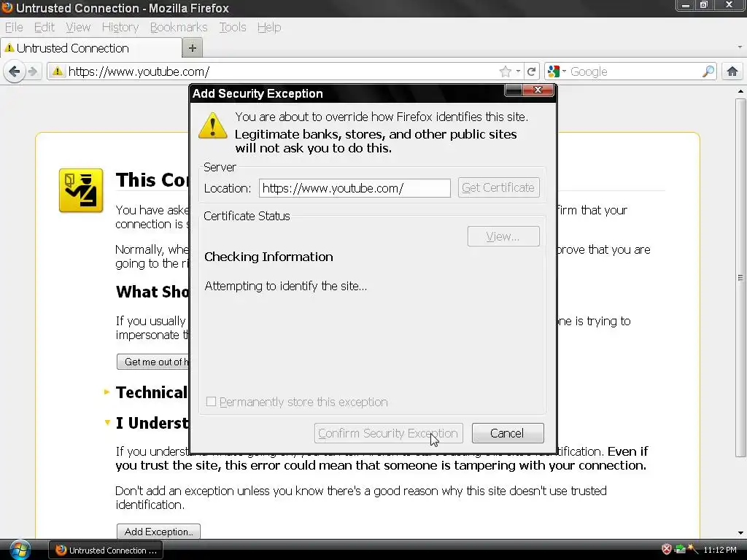
Task: Bookmark page with the star icon
Action: coord(505,72)
